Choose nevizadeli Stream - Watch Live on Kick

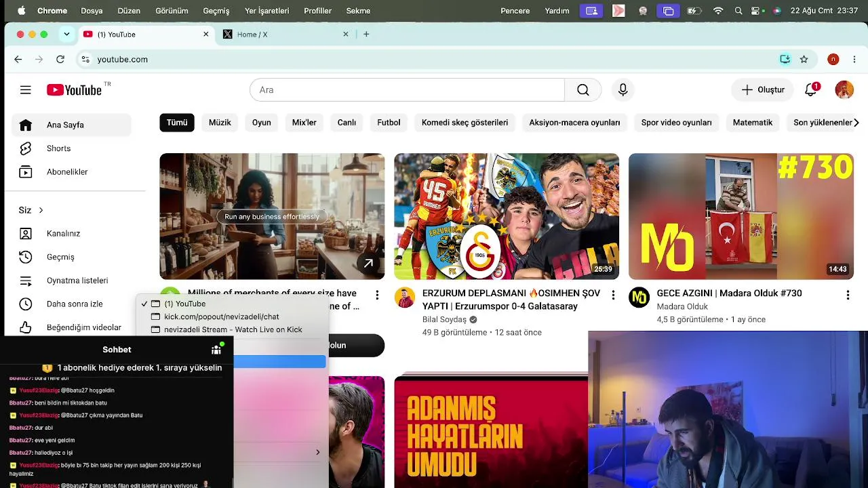point(233,329)
